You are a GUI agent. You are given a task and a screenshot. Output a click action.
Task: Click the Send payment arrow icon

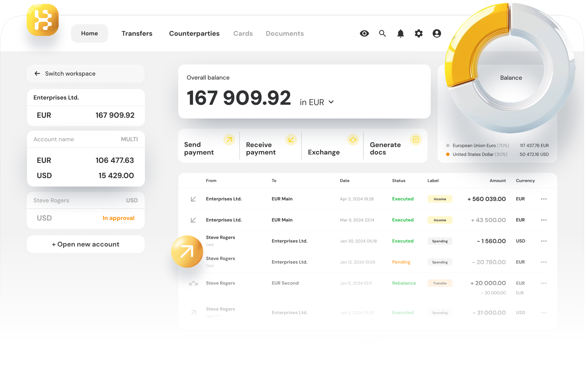click(229, 139)
